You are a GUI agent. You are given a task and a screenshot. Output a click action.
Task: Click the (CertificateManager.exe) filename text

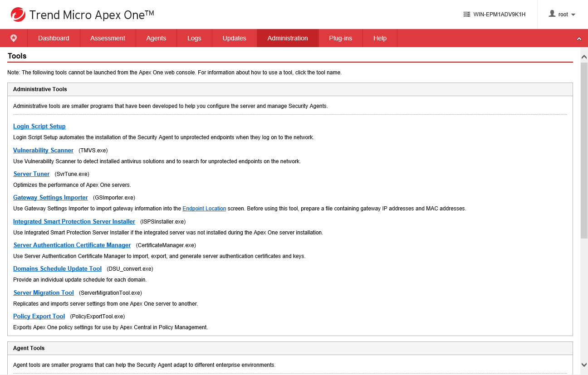pyautogui.click(x=166, y=245)
